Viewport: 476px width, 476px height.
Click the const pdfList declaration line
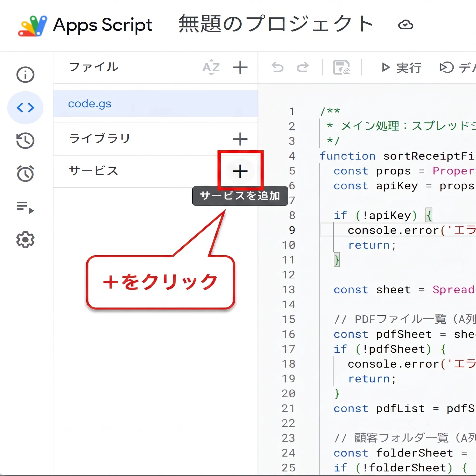click(405, 408)
